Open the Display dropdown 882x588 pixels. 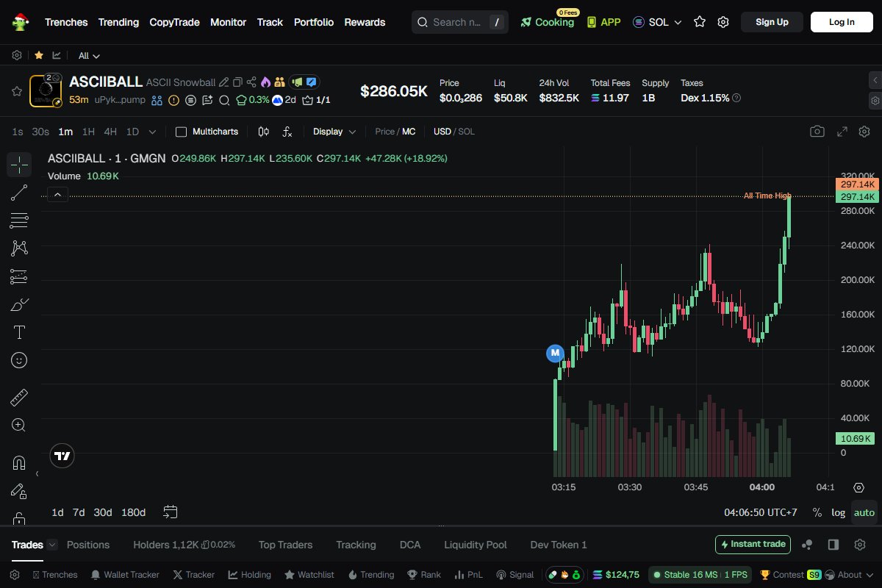(334, 132)
